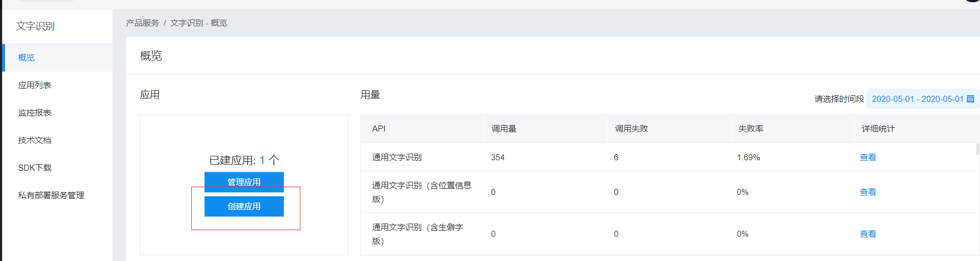This screenshot has height=261, width=980.
Task: Click 产品服务 in the breadcrumb
Action: tap(142, 23)
